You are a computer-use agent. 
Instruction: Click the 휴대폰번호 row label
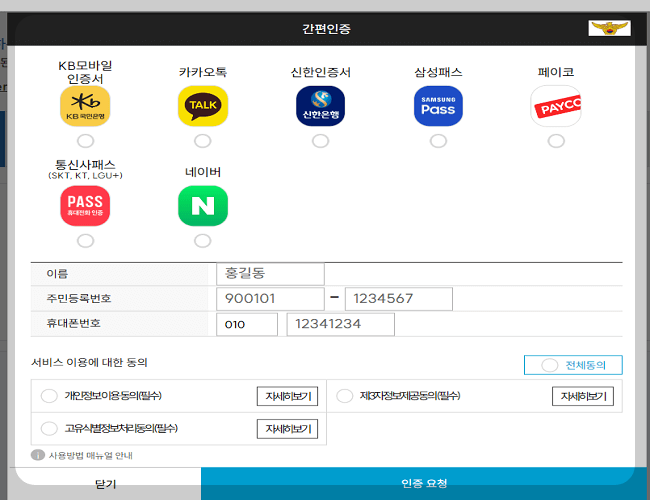73,323
